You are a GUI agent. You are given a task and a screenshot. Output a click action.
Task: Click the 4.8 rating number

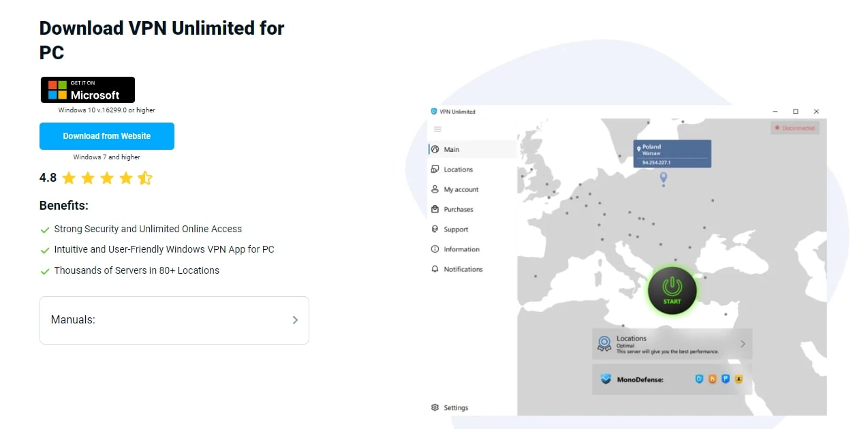(48, 178)
